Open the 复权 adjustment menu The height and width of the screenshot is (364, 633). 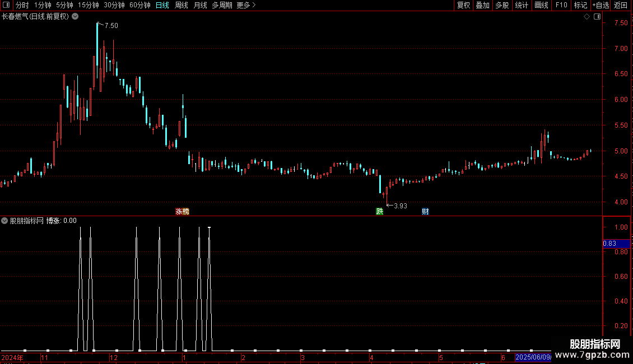pyautogui.click(x=463, y=5)
